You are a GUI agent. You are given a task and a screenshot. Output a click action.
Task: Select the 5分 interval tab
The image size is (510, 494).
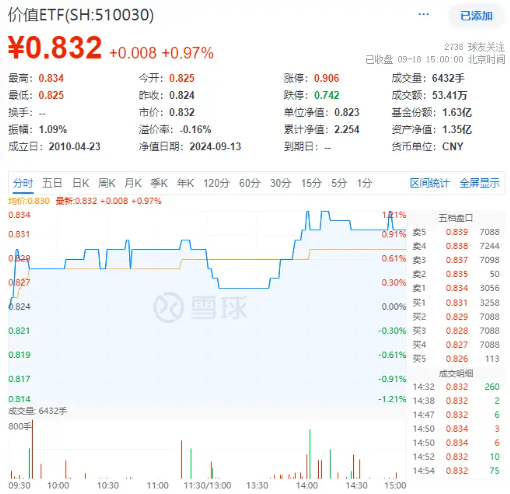pyautogui.click(x=339, y=183)
